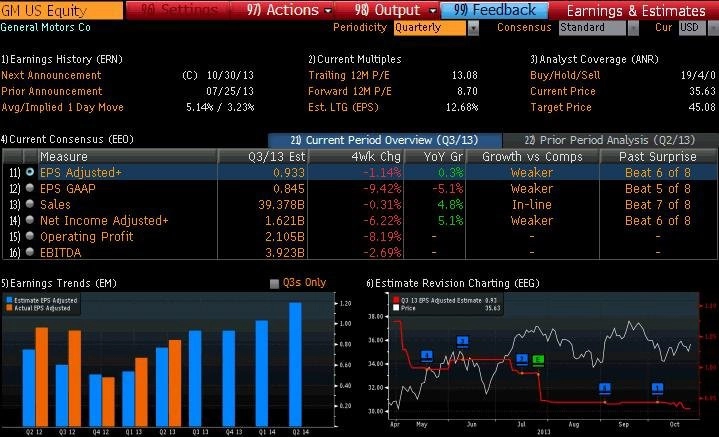The height and width of the screenshot is (437, 719).
Task: Switch to Prior Period Analysis (Q2/13) tab
Action: [610, 140]
